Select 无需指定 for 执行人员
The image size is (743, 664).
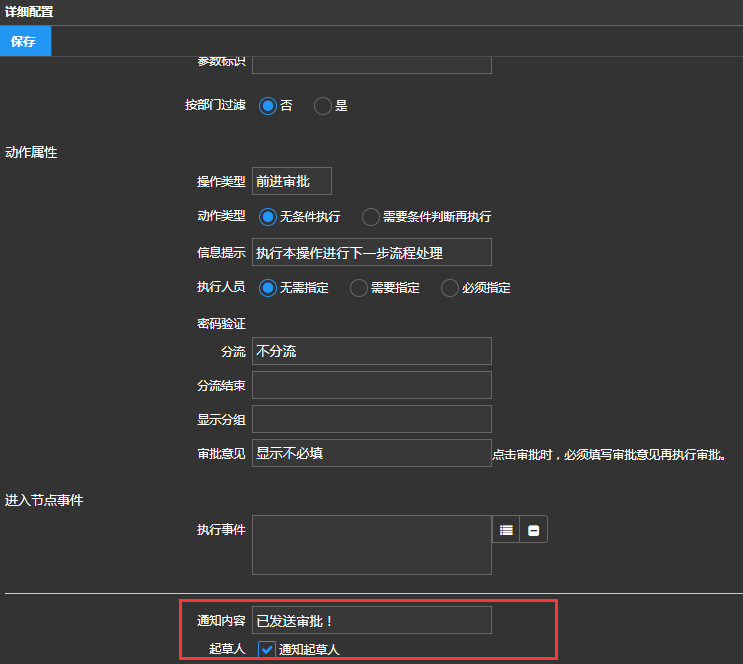268,288
